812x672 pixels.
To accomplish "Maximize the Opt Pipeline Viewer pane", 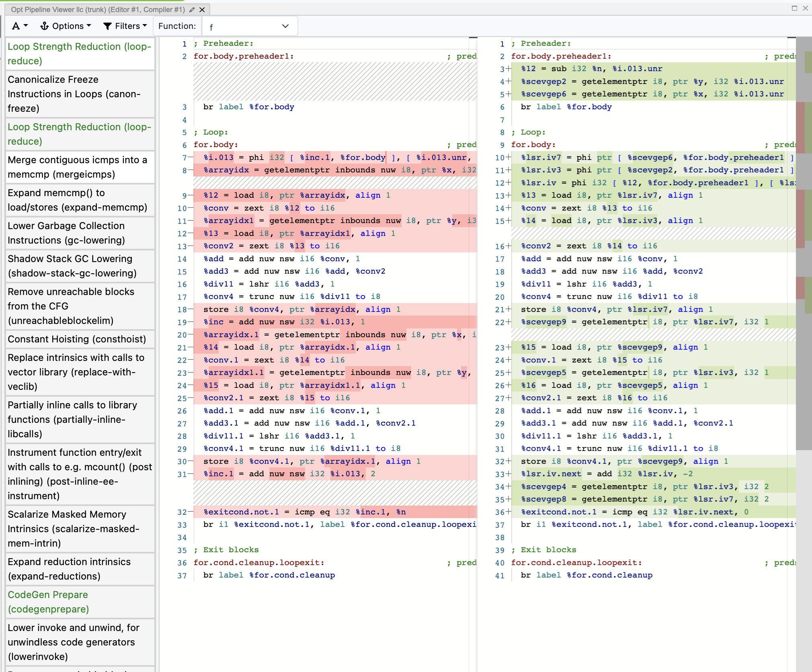I will pos(794,8).
